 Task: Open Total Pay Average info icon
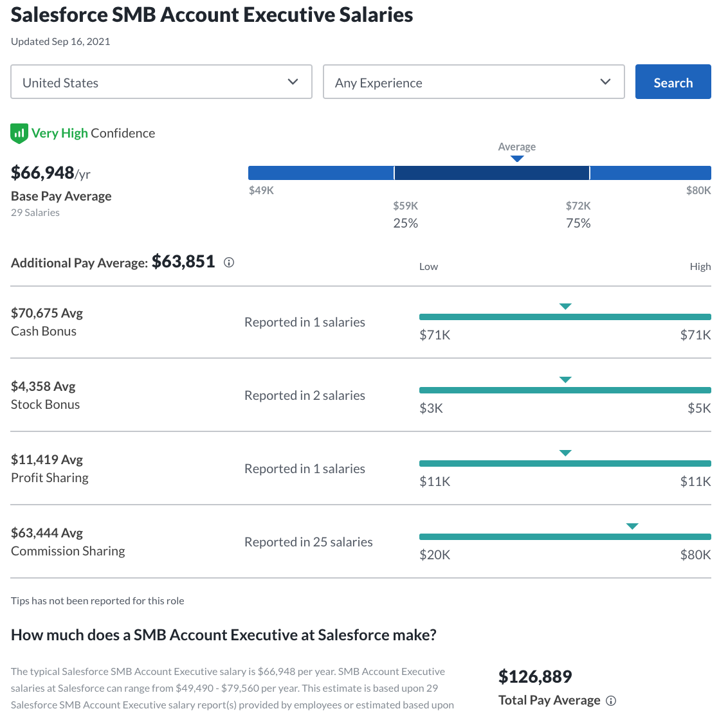(x=612, y=701)
